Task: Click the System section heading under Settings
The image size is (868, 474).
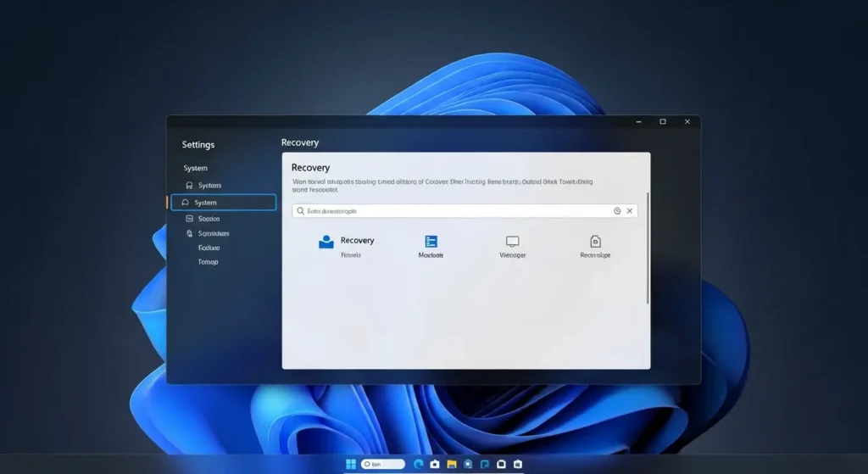Action: tap(196, 168)
